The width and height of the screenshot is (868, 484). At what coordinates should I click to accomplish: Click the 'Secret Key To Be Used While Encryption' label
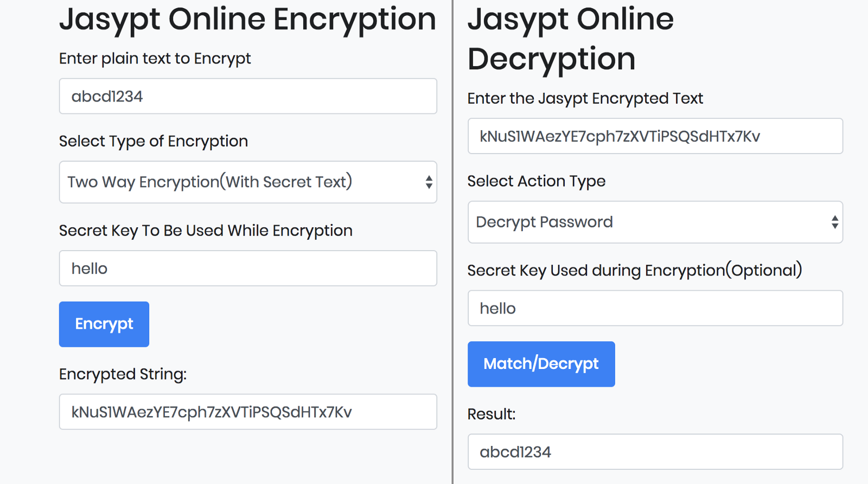tap(206, 231)
